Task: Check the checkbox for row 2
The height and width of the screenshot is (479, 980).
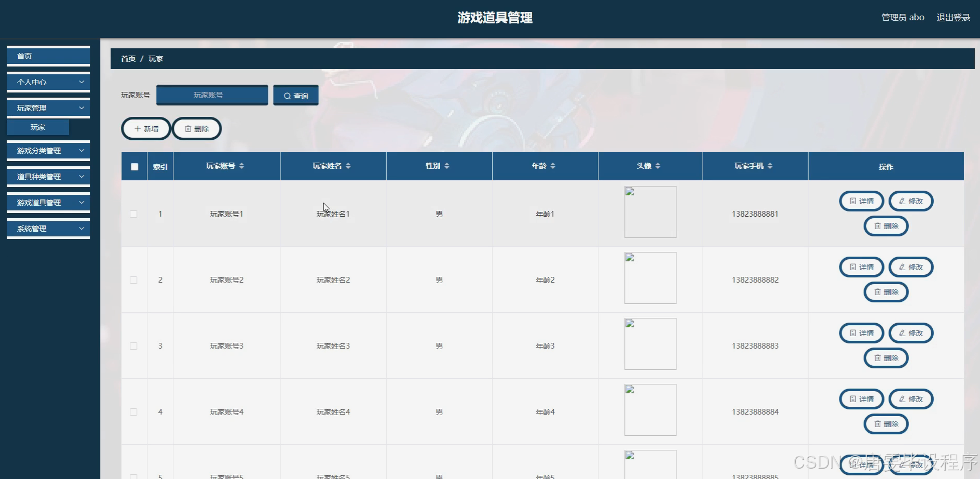Action: 133,280
